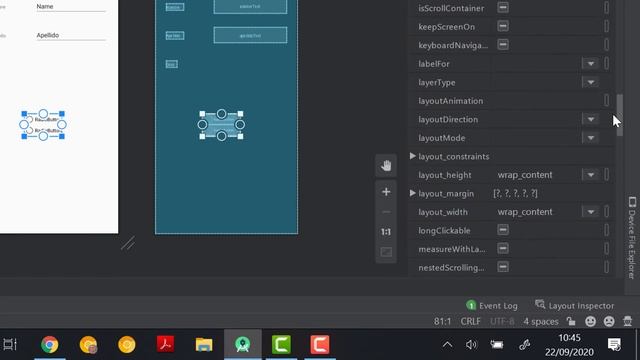Image resolution: width=640 pixels, height=360 pixels.
Task: Edit the layout_width wrap_content value
Action: [x=525, y=212]
